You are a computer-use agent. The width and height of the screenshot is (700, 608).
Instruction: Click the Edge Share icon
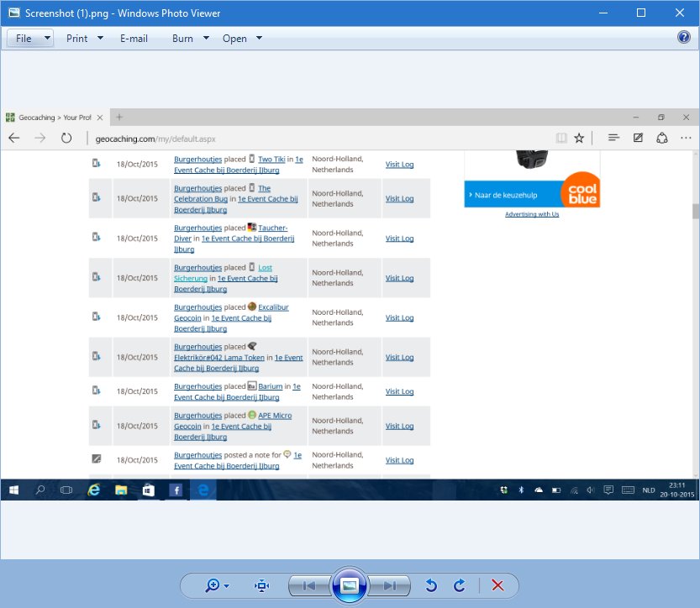662,138
